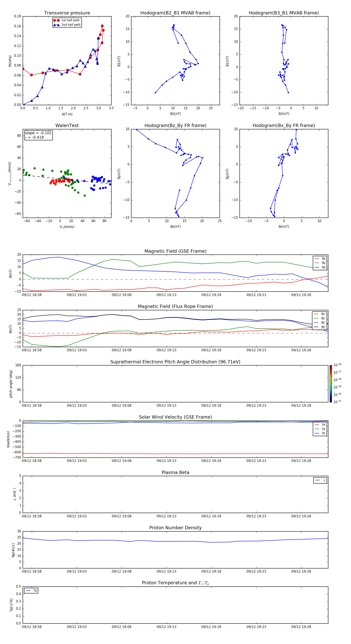
Task: Click the "Plasma Beta" plot title
Action: [x=175, y=472]
